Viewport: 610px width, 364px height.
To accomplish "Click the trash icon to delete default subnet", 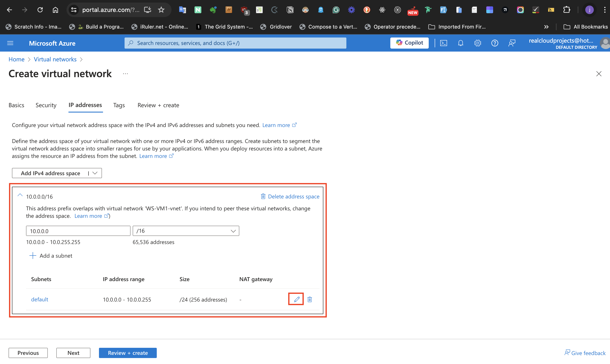I will coord(309,299).
